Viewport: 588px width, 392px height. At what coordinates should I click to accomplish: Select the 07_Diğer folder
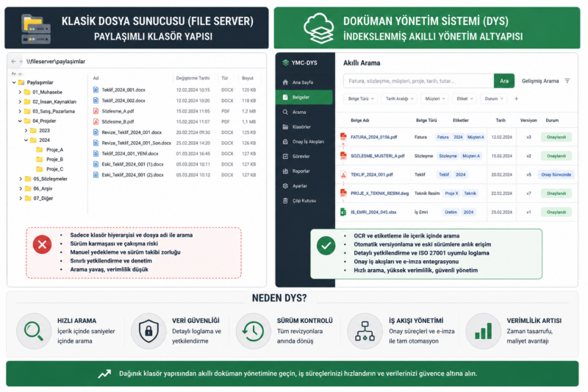point(39,199)
